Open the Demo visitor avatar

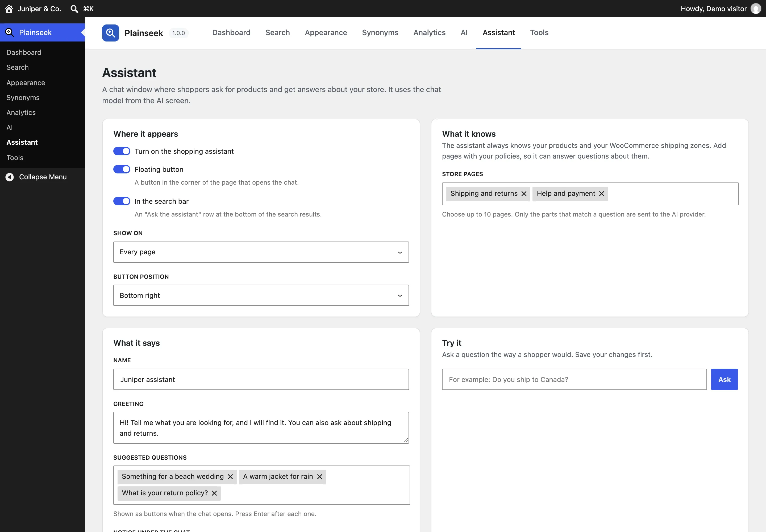click(x=755, y=9)
